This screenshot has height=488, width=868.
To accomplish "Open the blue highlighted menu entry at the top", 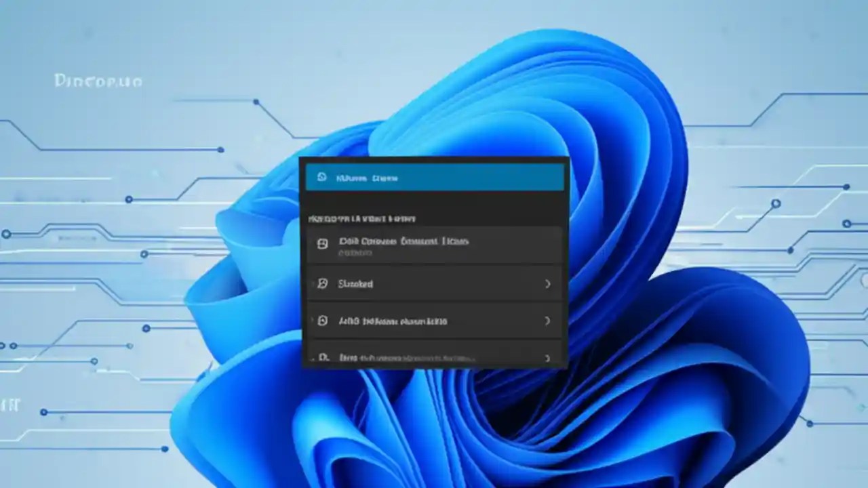I will point(434,178).
